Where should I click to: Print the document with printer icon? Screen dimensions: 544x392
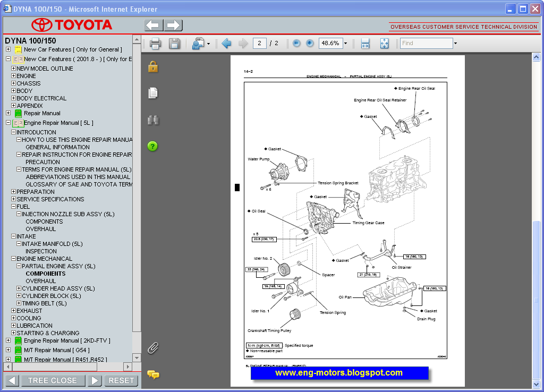point(155,44)
